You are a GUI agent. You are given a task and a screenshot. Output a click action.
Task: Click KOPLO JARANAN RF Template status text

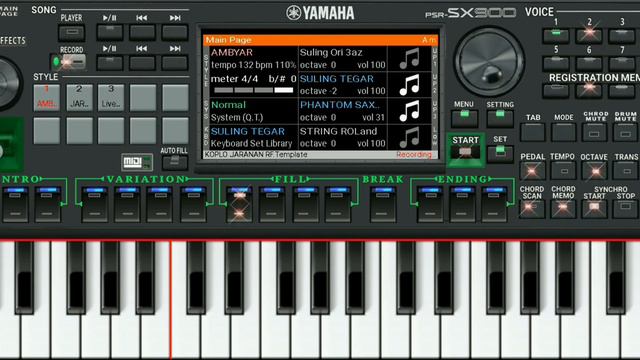coord(256,155)
